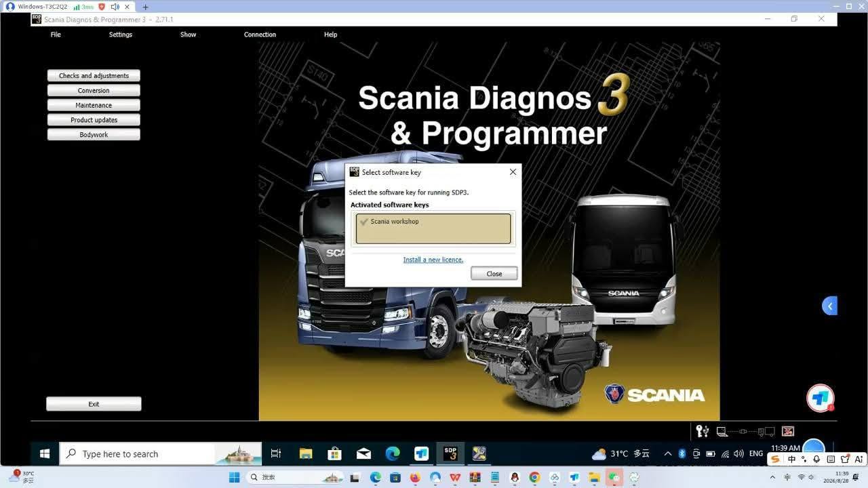Toggle the remote session sound icon in tab
This screenshot has height=488, width=868.
coord(114,7)
